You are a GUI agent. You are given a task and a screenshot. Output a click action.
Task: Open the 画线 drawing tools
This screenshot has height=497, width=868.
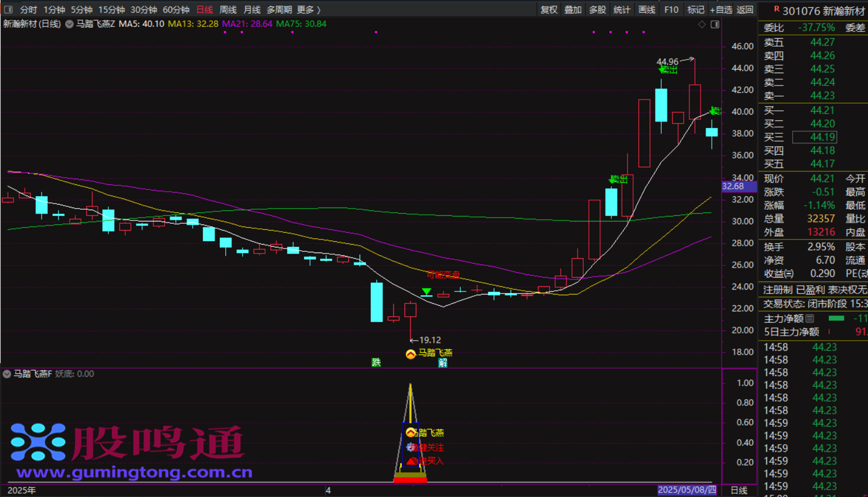(x=647, y=10)
